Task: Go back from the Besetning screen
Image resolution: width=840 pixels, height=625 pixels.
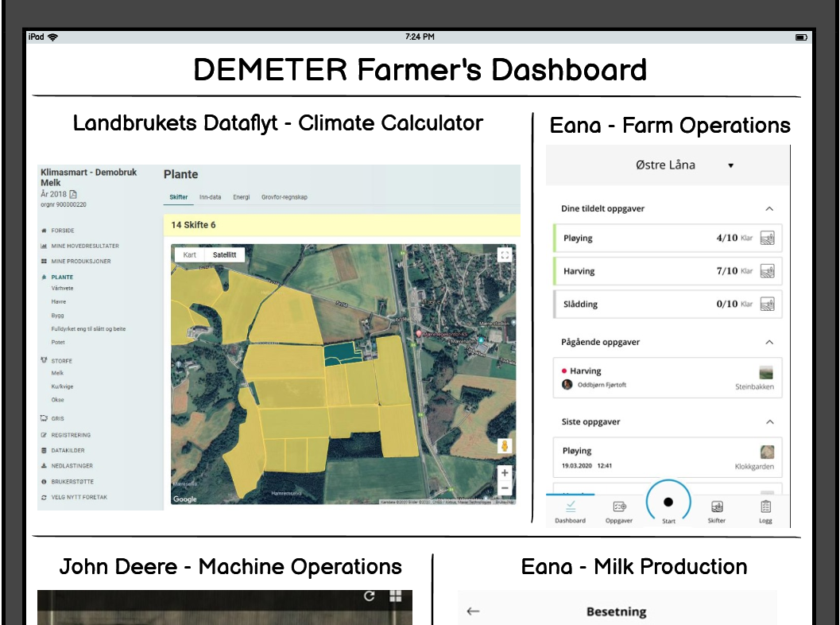Action: coord(473,611)
